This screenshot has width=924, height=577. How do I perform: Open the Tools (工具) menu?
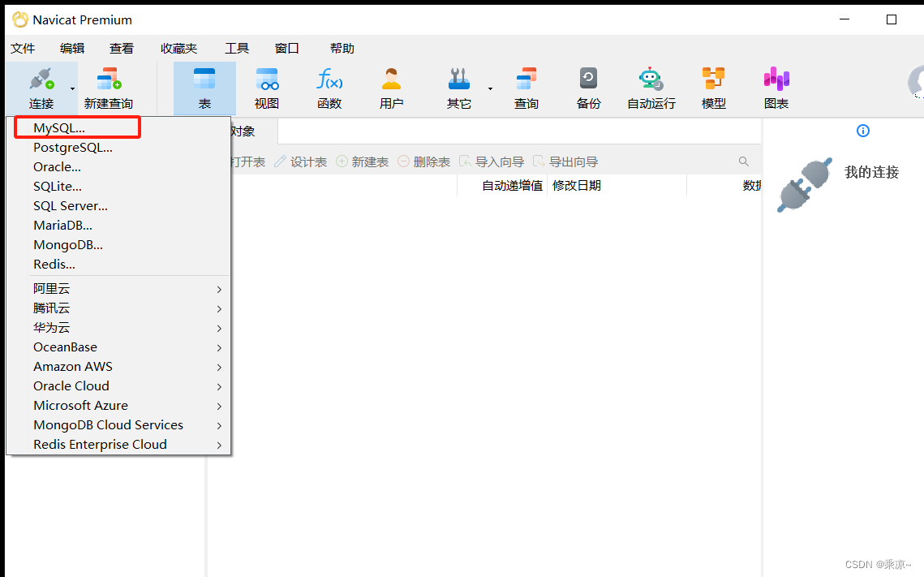point(237,49)
